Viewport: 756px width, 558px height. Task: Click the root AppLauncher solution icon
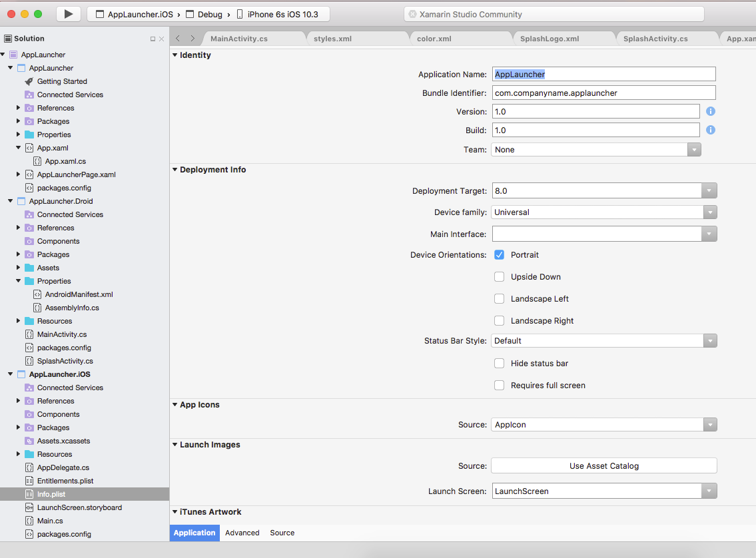tap(13, 55)
